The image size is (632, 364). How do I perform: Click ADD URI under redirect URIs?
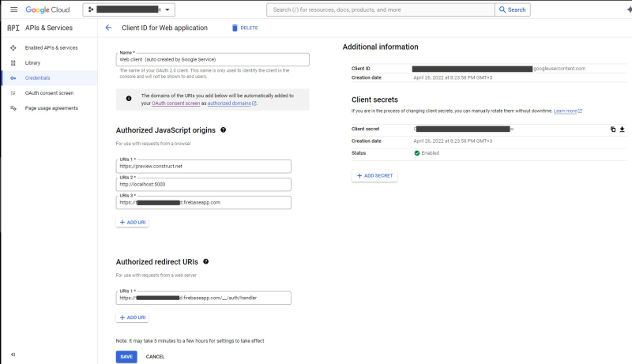[133, 317]
